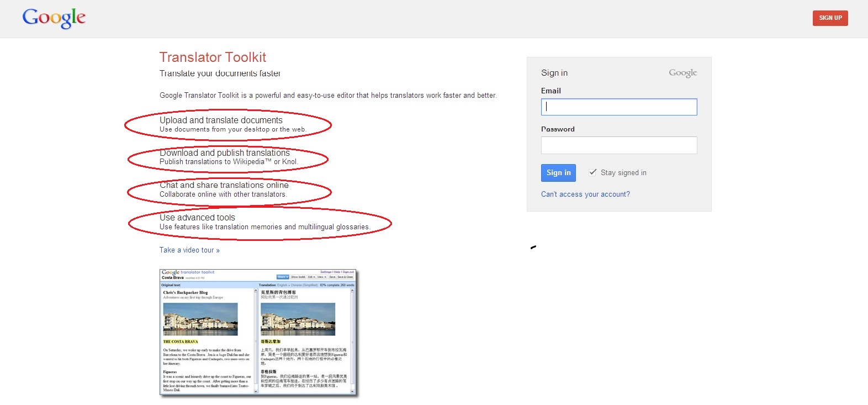Click Use advanced tools heading

pos(197,218)
